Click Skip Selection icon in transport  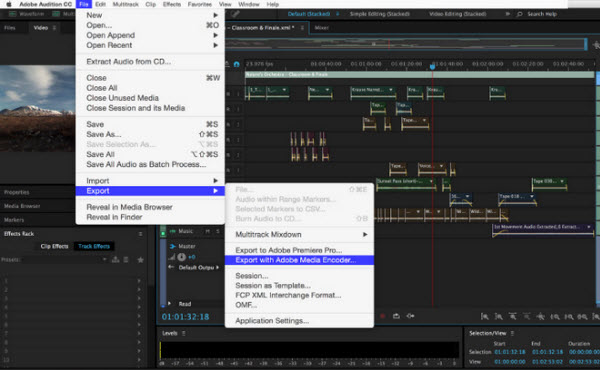pyautogui.click(x=410, y=316)
